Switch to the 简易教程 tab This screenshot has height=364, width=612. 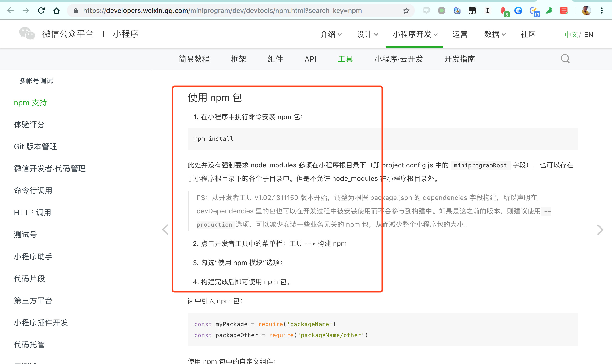(x=194, y=59)
